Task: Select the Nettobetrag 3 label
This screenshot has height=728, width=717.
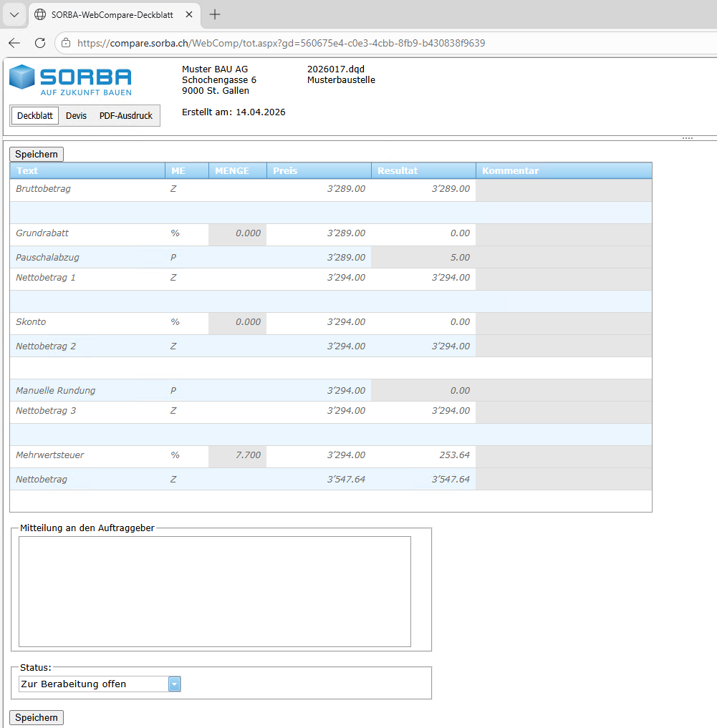Action: click(x=46, y=411)
